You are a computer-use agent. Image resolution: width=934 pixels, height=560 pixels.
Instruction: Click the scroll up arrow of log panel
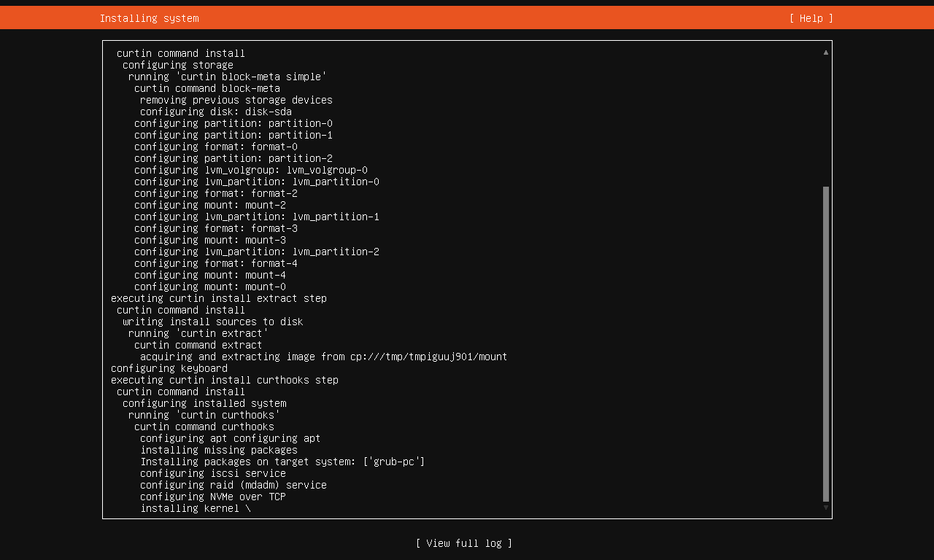(x=826, y=52)
